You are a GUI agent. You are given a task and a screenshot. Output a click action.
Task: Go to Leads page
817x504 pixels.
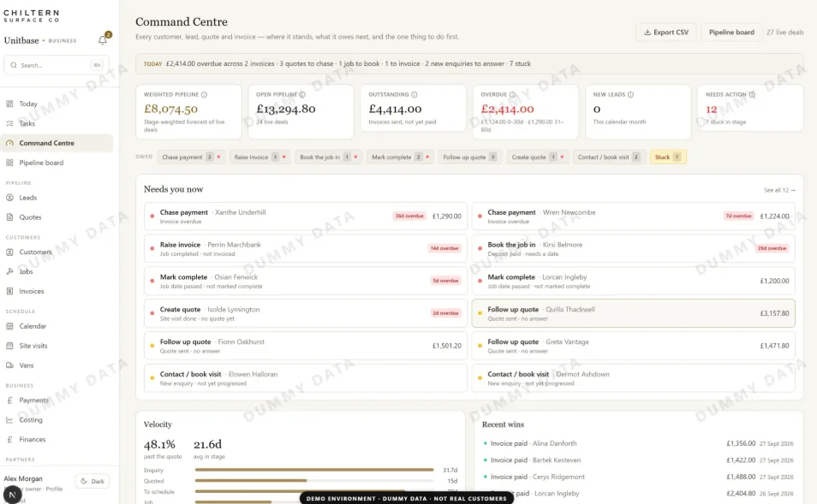point(57,198)
